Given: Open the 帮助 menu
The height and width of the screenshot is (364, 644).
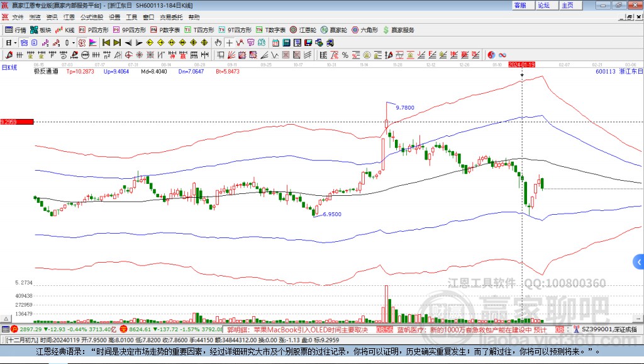Looking at the screenshot, I should (194, 17).
